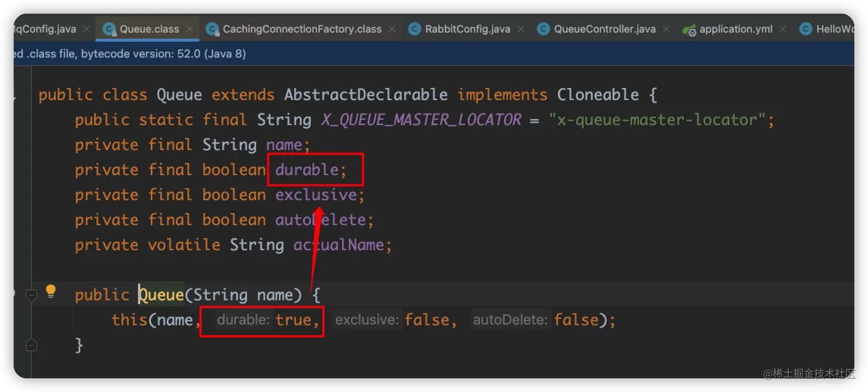Screen dimensions: 868x392
Task: Click the durable field declaration
Action: pyautogui.click(x=307, y=170)
